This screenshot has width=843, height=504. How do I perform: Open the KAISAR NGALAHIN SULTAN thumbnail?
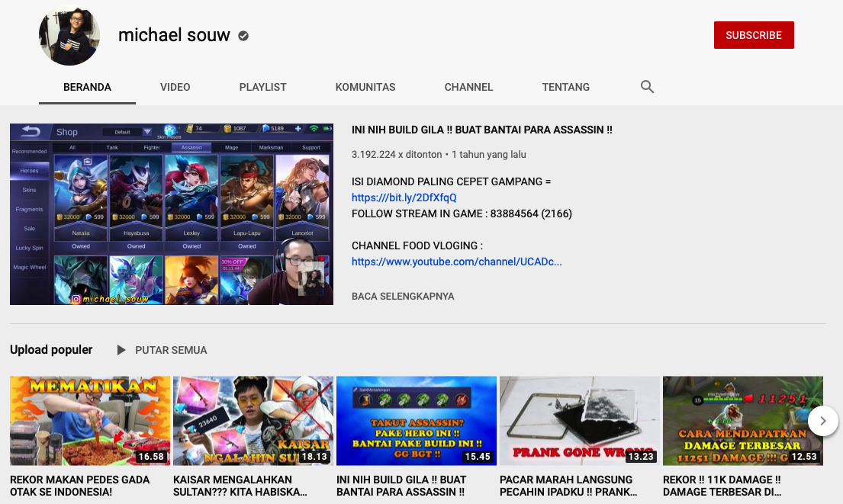253,421
